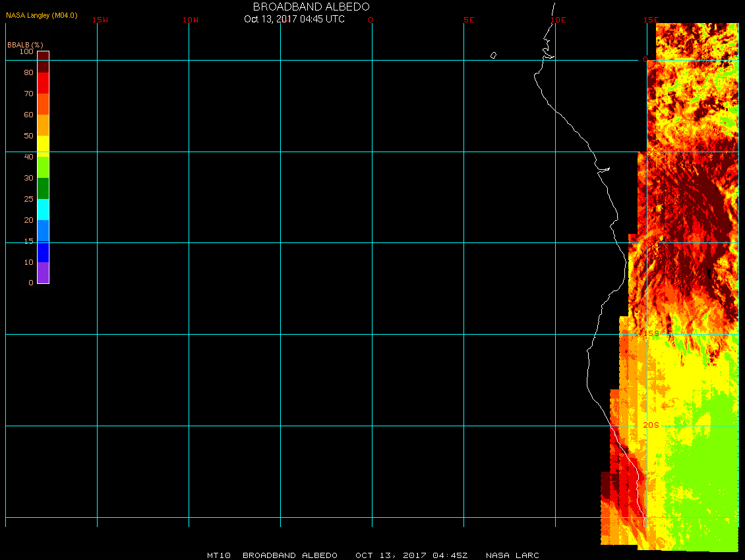Click the orange 50-60 colorbar swatch

tap(43, 125)
